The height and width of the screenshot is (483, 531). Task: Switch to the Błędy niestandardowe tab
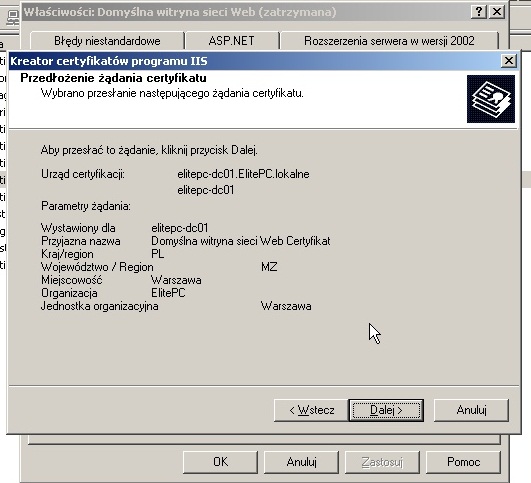(107, 41)
